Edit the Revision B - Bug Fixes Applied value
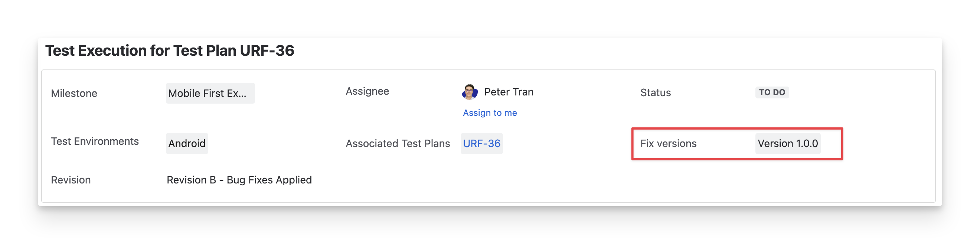This screenshot has height=244, width=980. tap(239, 180)
